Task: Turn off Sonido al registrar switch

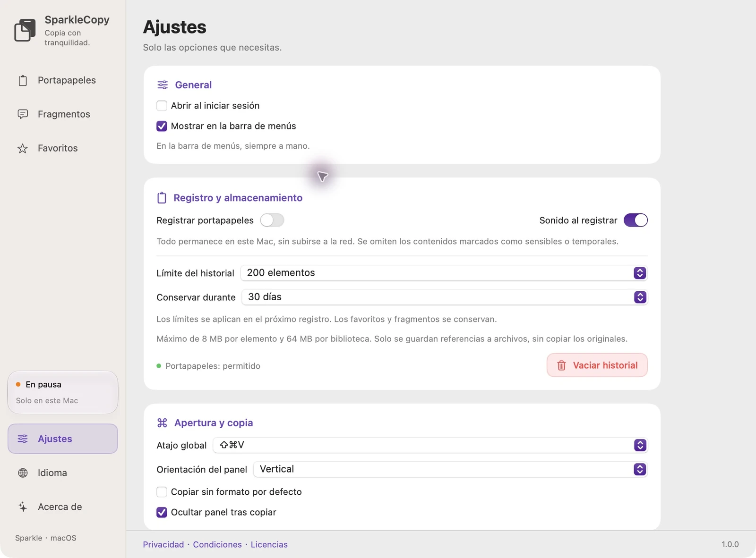Action: click(636, 220)
